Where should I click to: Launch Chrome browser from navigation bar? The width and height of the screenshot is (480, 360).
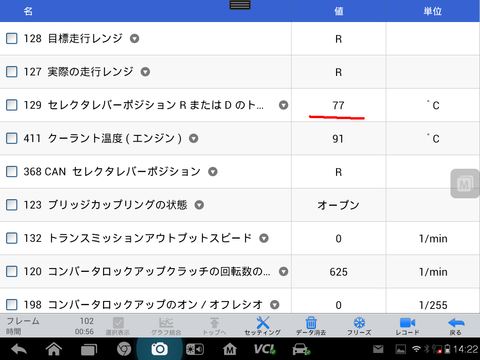[x=124, y=349]
